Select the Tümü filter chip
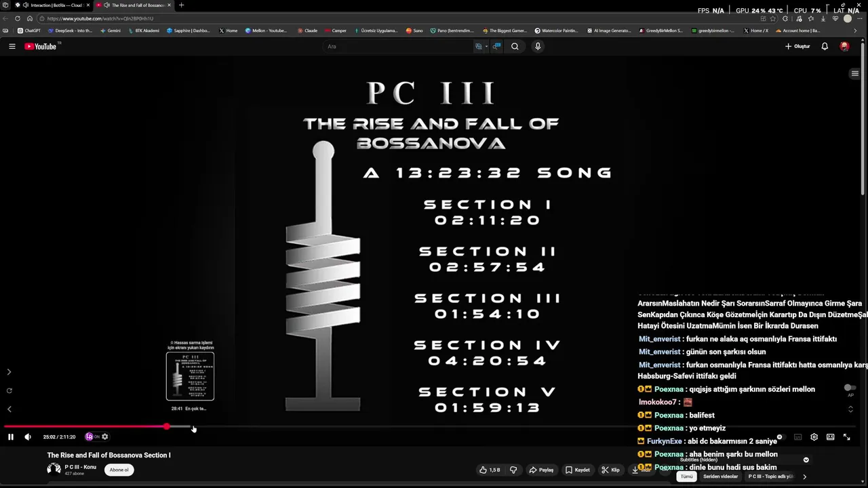Screen dimensions: 868x488 click(x=687, y=476)
